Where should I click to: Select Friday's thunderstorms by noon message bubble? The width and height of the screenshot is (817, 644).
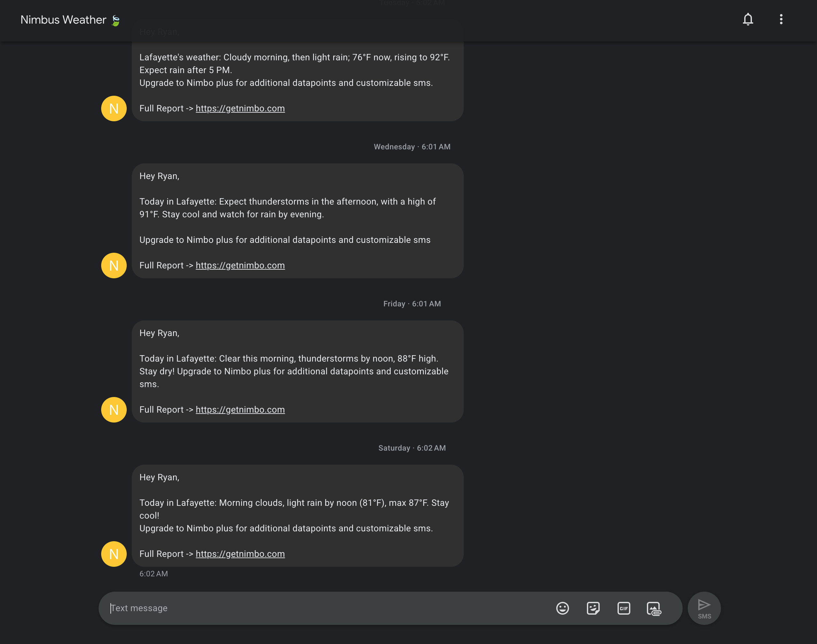298,371
